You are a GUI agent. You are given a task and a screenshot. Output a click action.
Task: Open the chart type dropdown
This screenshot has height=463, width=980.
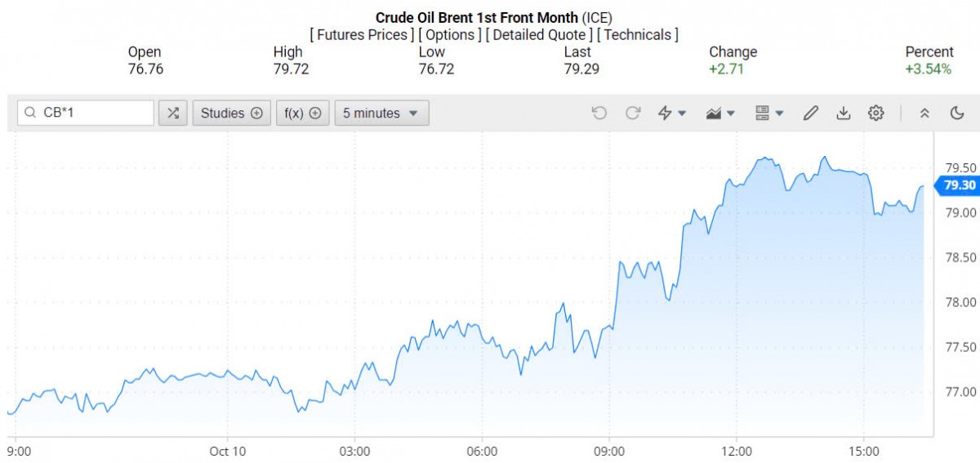pyautogui.click(x=720, y=114)
